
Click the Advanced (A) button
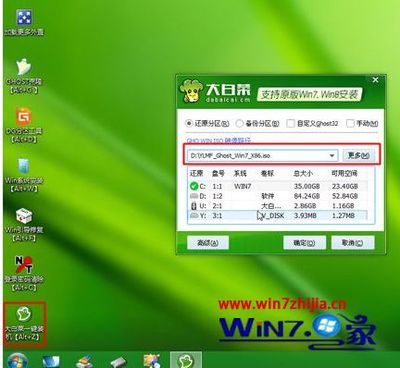208,243
